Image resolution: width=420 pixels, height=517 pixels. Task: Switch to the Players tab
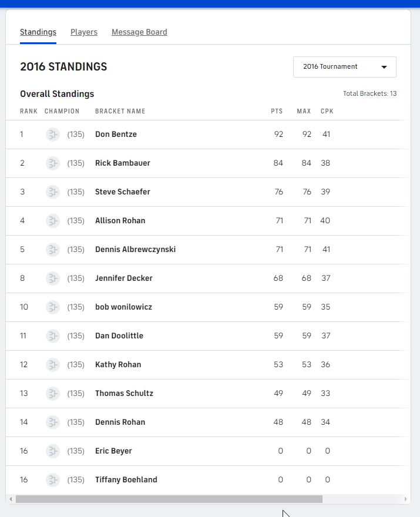pyautogui.click(x=84, y=32)
